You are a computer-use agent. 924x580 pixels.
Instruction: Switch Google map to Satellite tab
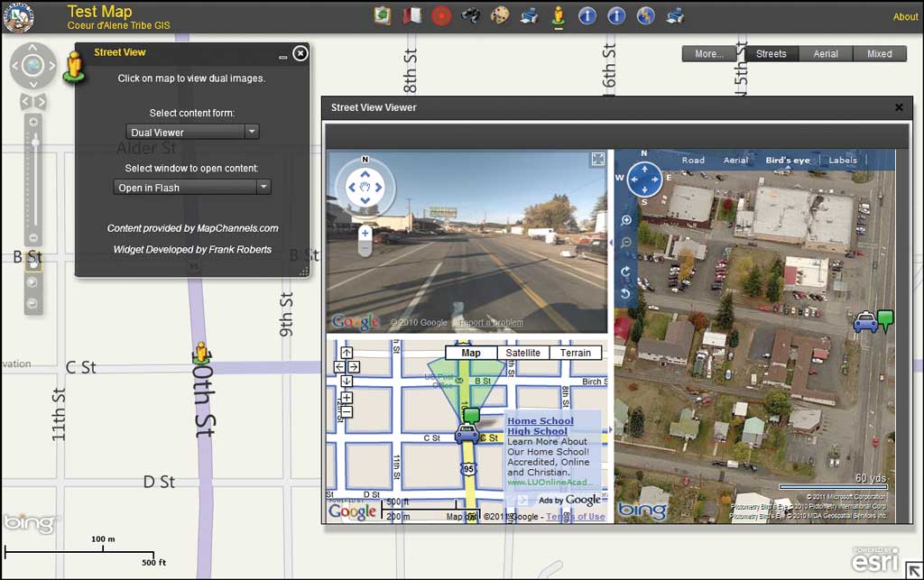click(522, 353)
